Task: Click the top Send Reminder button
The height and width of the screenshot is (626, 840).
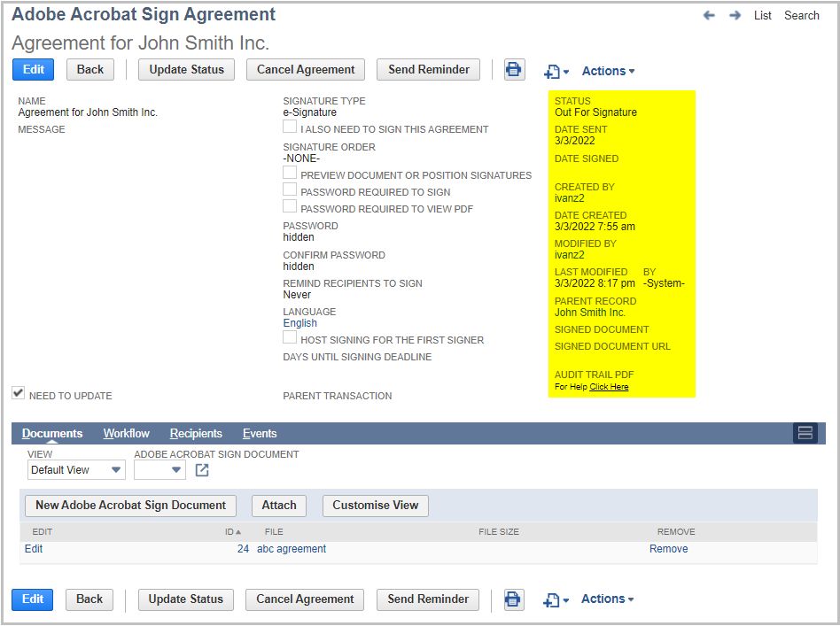Action: point(429,70)
